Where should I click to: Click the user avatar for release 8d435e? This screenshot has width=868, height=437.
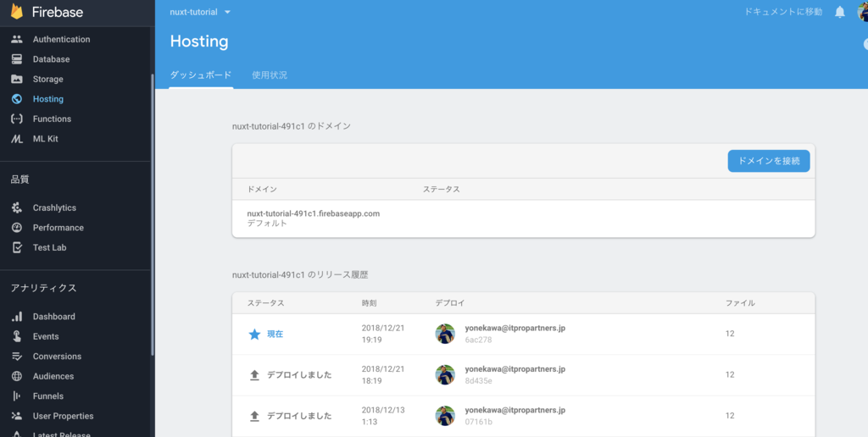(445, 375)
